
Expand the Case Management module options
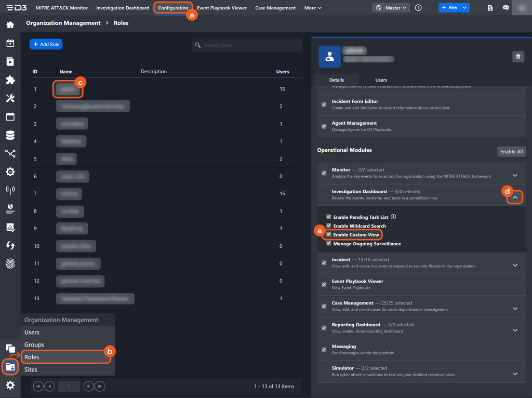[515, 309]
